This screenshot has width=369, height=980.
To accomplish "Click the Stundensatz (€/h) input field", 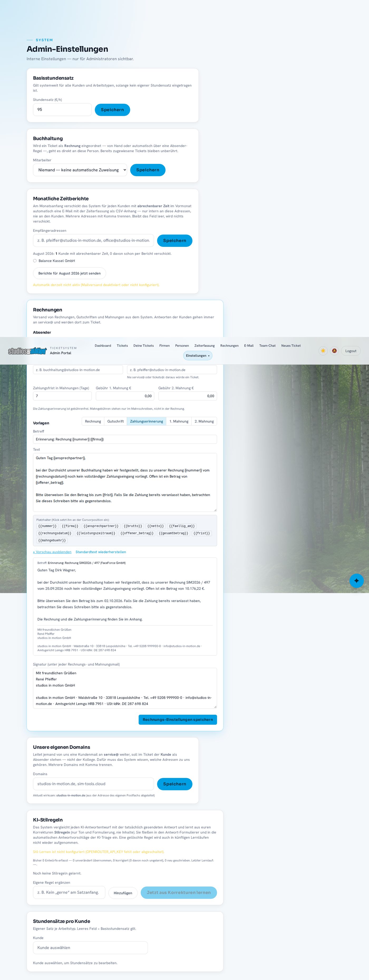I will [x=62, y=110].
